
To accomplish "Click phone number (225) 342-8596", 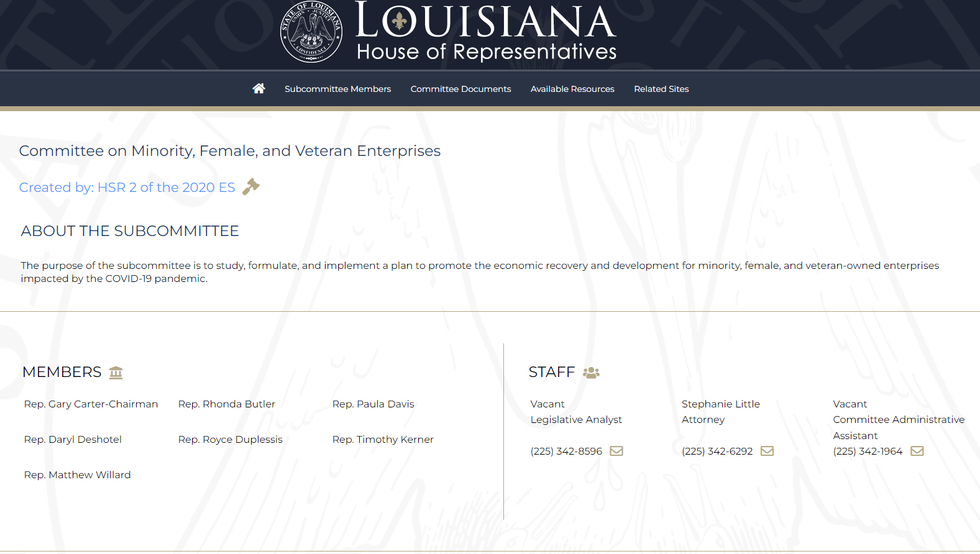I will click(566, 451).
